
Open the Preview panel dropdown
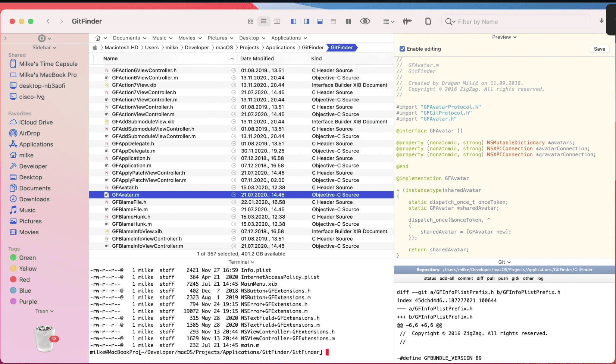tap(504, 37)
